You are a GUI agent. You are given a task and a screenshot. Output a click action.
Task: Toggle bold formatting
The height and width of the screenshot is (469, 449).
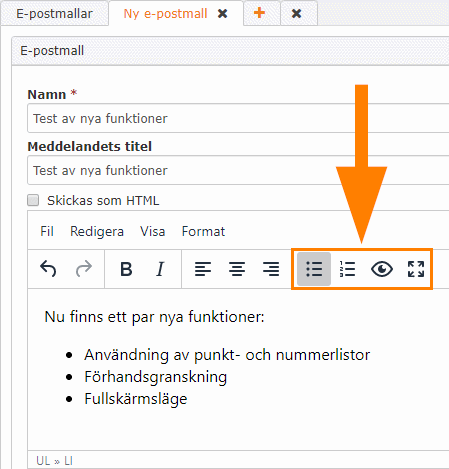coord(126,269)
